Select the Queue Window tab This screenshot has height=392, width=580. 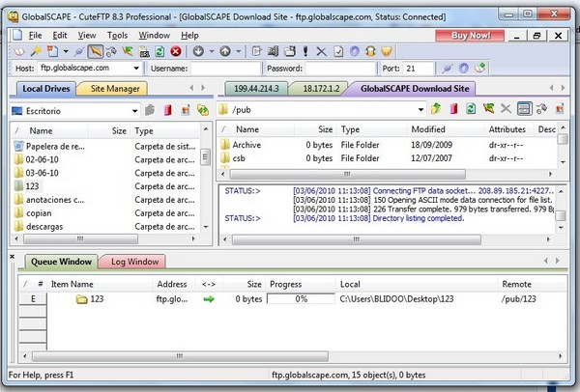(61, 262)
